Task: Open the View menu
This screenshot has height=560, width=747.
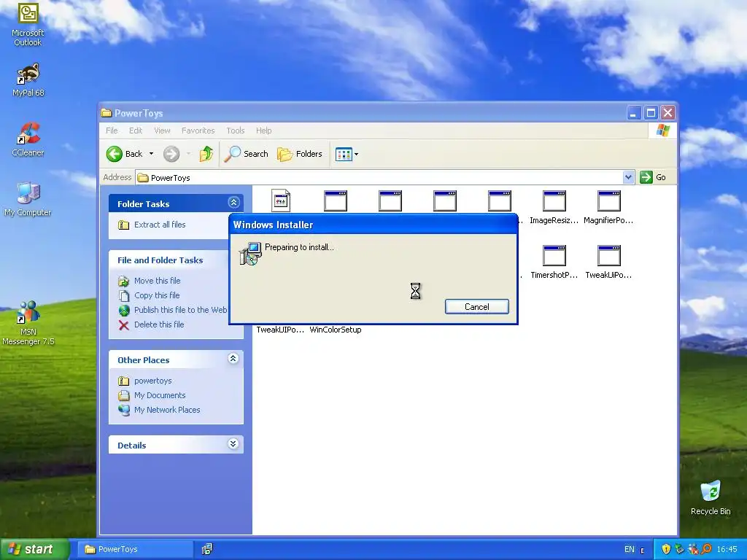Action: click(162, 131)
